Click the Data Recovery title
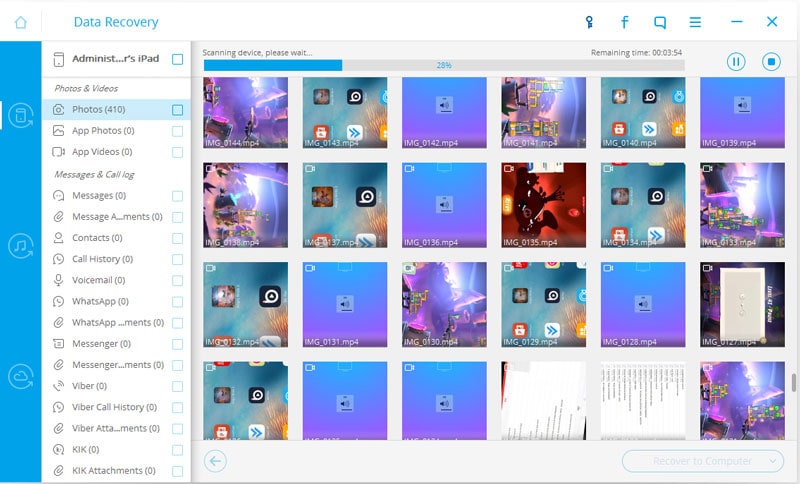Image resolution: width=800 pixels, height=484 pixels. click(116, 22)
